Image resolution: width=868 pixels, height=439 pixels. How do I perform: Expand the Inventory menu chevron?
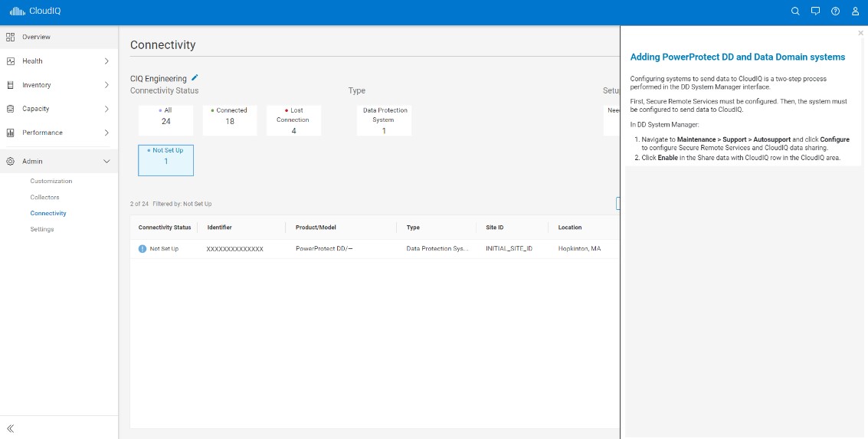click(x=106, y=85)
